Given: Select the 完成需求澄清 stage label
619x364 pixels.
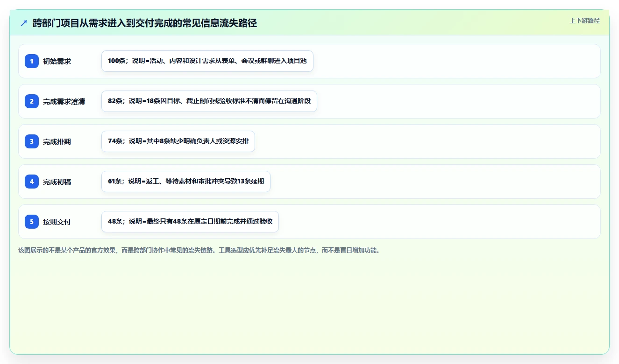Looking at the screenshot, I should [64, 101].
